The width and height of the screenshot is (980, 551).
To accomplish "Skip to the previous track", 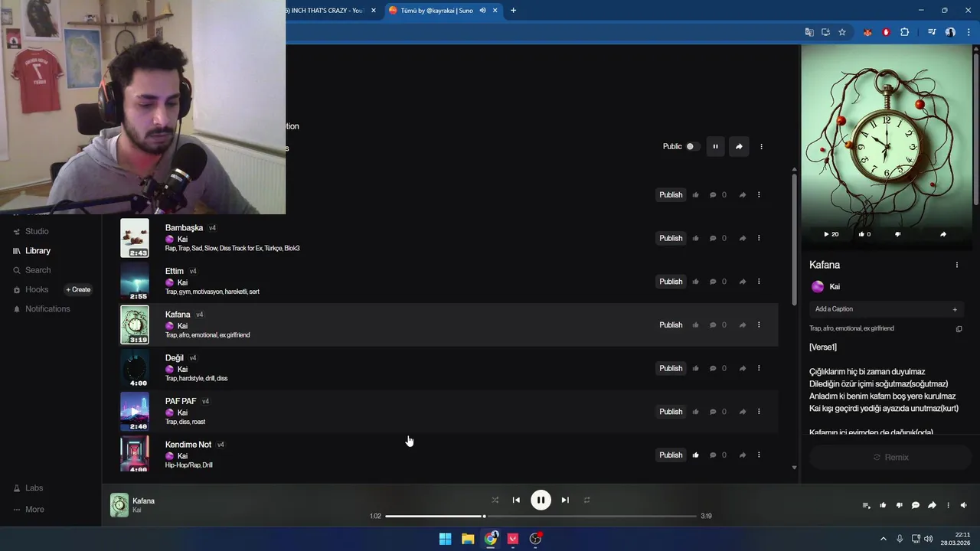I will [516, 500].
